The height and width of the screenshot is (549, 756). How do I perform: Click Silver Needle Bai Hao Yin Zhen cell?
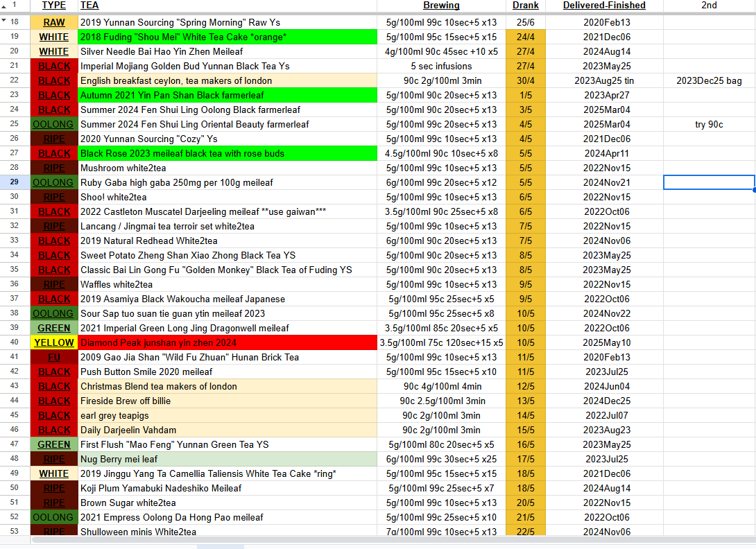(x=227, y=51)
